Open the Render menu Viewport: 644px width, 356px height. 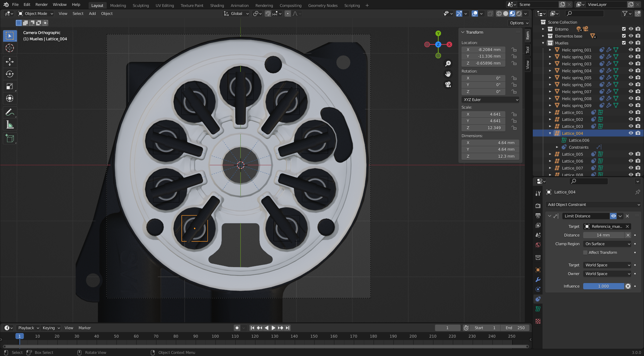pyautogui.click(x=41, y=5)
